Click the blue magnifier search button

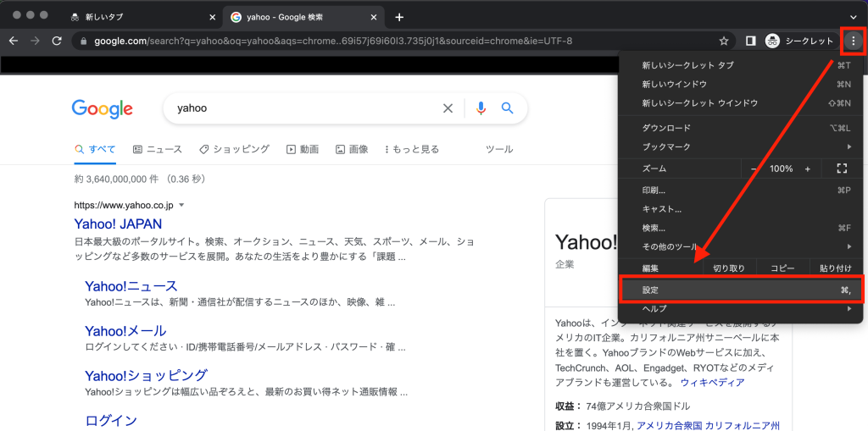(x=508, y=108)
